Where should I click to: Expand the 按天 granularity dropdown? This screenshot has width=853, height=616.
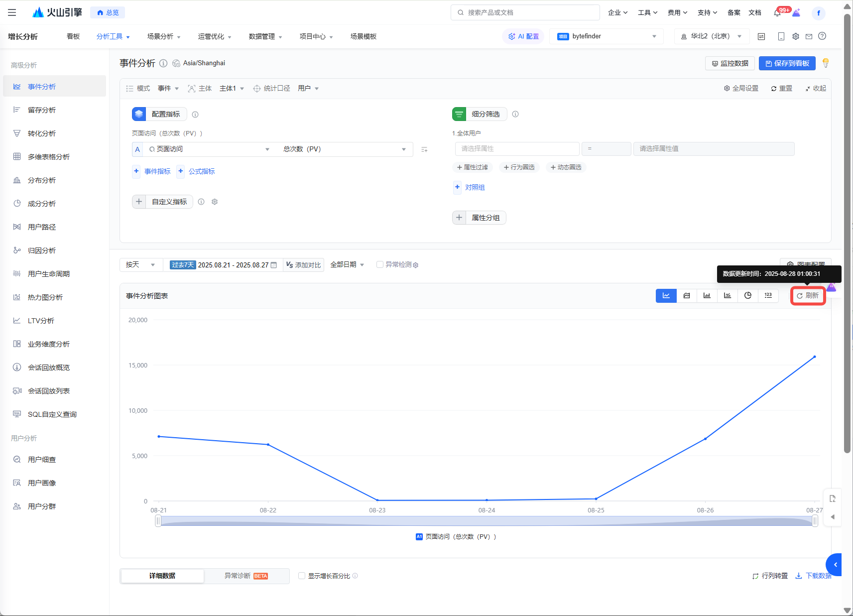pos(141,265)
